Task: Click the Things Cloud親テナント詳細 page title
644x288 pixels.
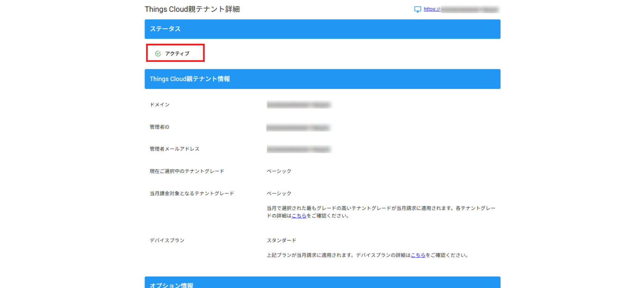Action: [192, 9]
